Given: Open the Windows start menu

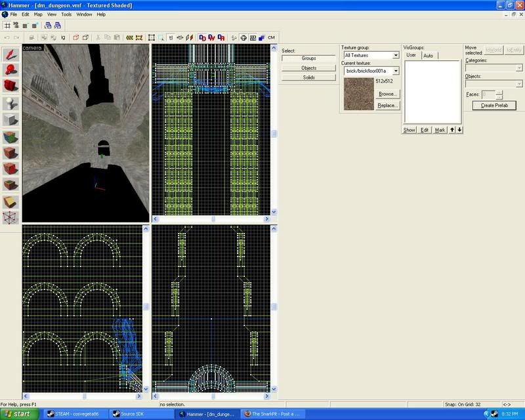Looking at the screenshot, I should click(19, 414).
